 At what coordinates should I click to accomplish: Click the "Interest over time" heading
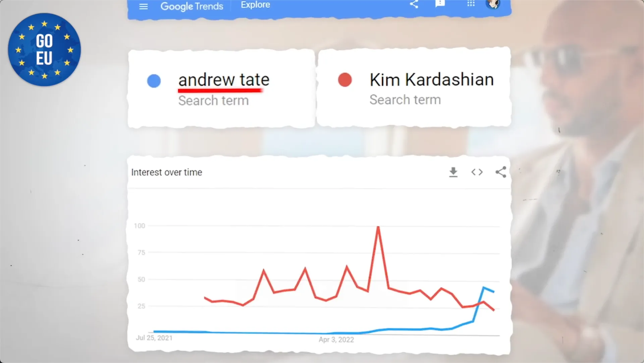click(x=167, y=172)
